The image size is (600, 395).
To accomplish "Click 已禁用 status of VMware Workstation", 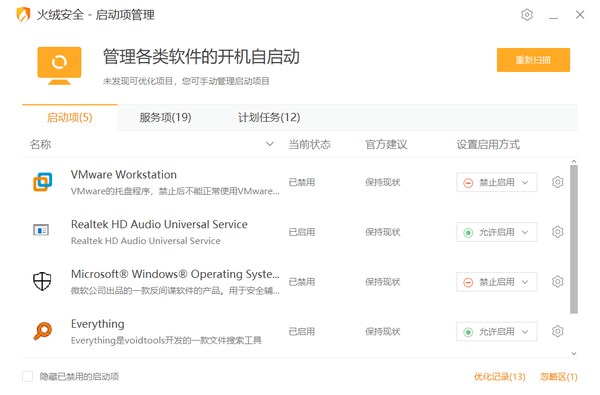I will click(x=302, y=183).
